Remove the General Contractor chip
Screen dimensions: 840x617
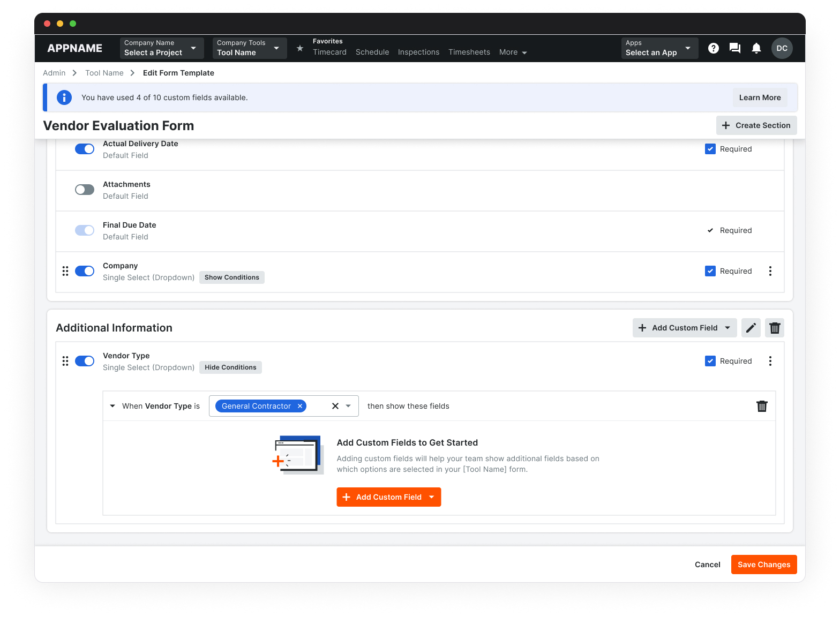(x=300, y=406)
